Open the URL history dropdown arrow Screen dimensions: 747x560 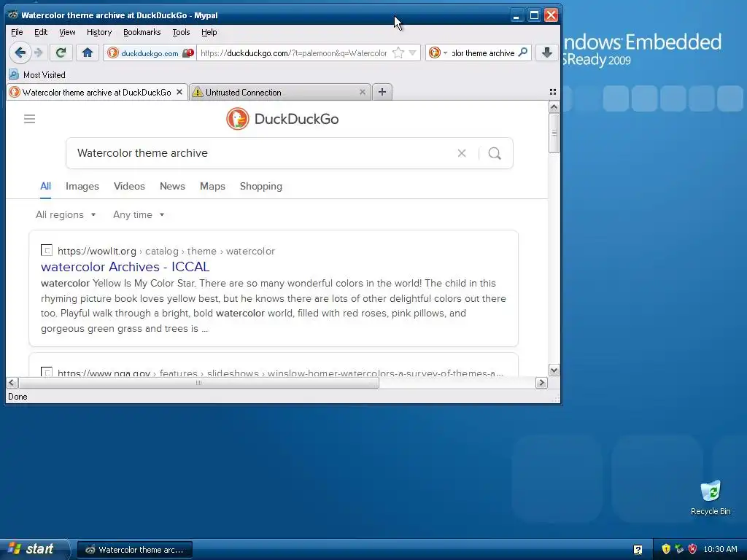click(x=413, y=52)
